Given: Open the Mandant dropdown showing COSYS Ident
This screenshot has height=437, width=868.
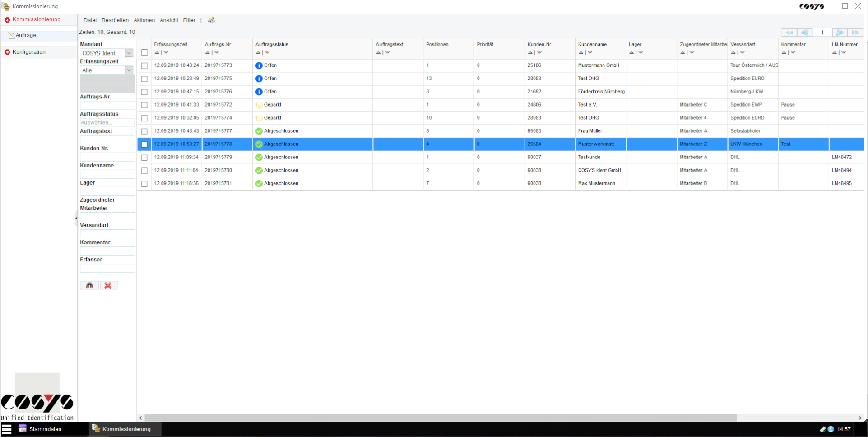Looking at the screenshot, I should (x=129, y=53).
